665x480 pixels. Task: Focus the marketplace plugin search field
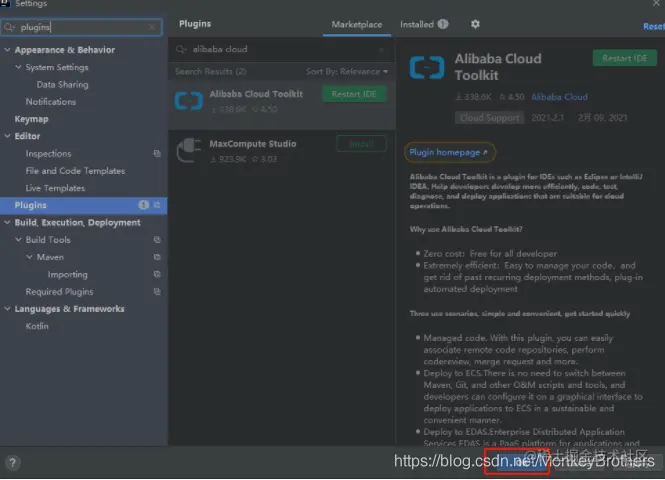tap(282, 50)
